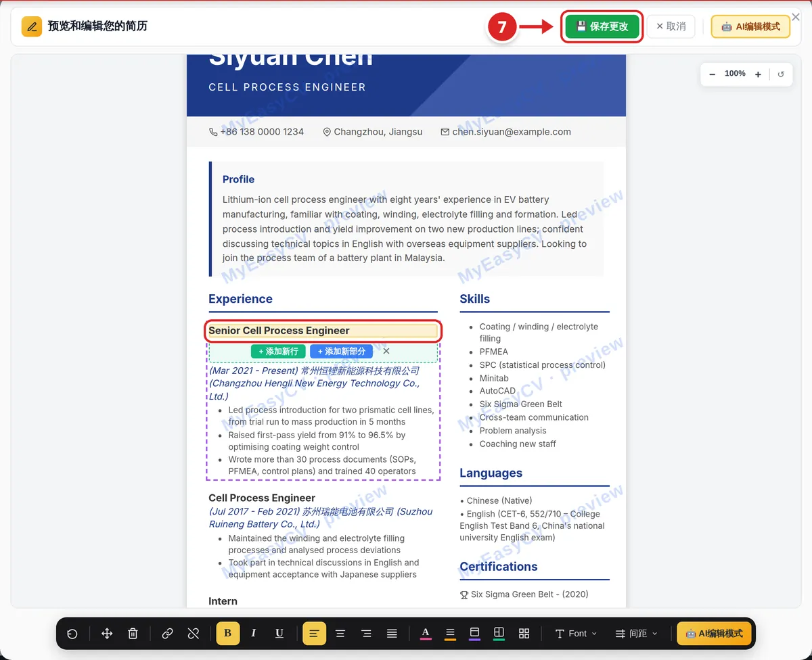812x660 pixels.
Task: Click the Chinese (Native) language entry
Action: point(496,500)
